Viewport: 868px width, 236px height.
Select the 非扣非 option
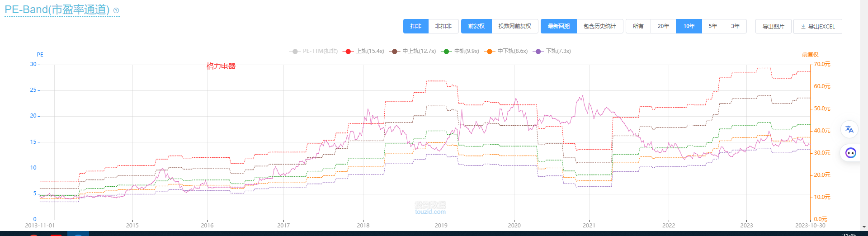443,26
